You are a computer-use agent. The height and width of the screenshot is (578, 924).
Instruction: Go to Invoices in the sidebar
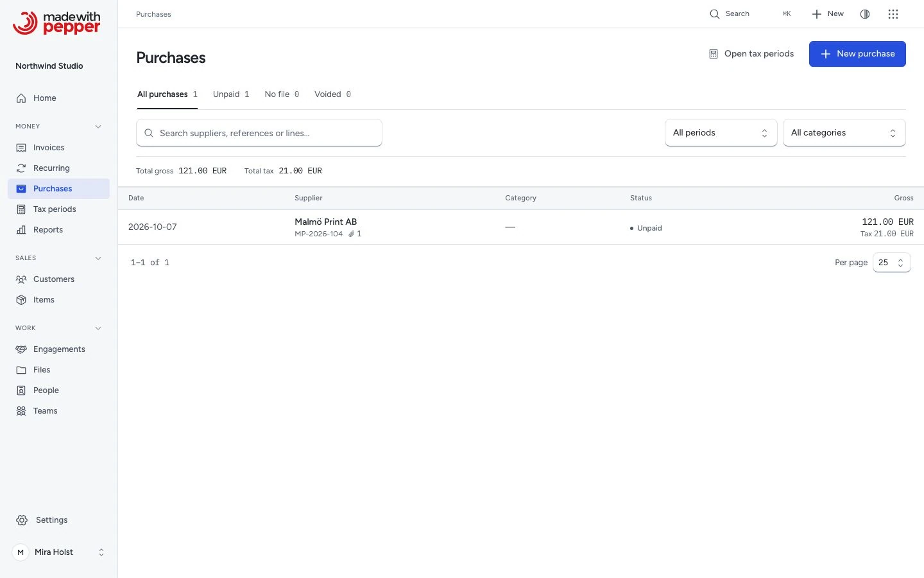58,148
